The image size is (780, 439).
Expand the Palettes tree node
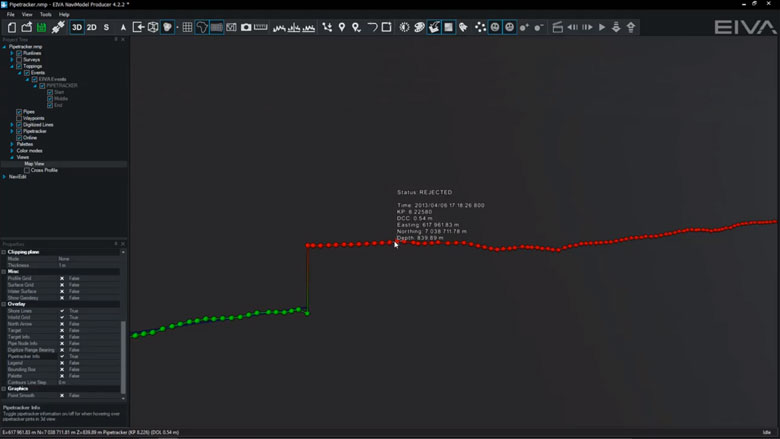click(x=12, y=144)
